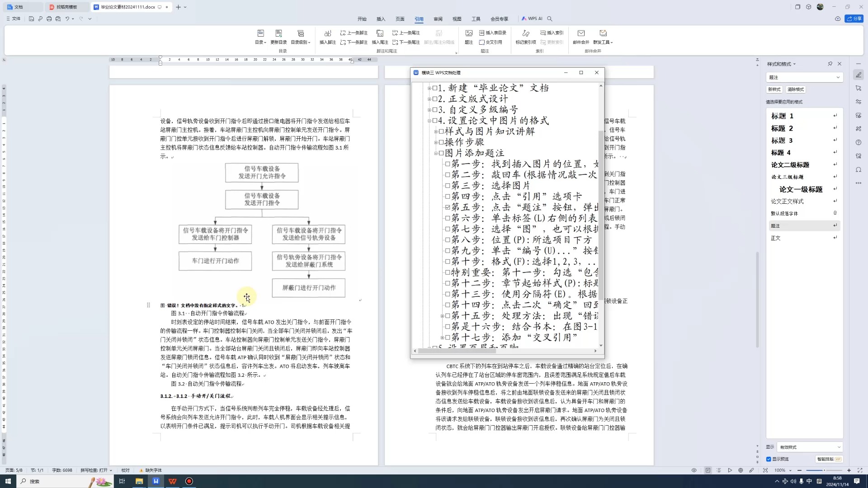The height and width of the screenshot is (488, 868).
Task: Open WPS Writer from Windows taskbar
Action: coord(156,481)
